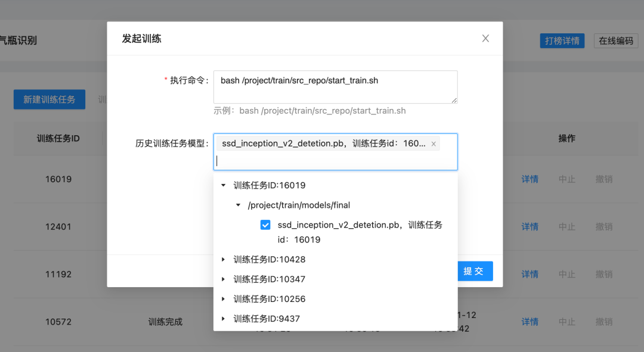
Task: Open 详情 link for task 11192
Action: [530, 274]
